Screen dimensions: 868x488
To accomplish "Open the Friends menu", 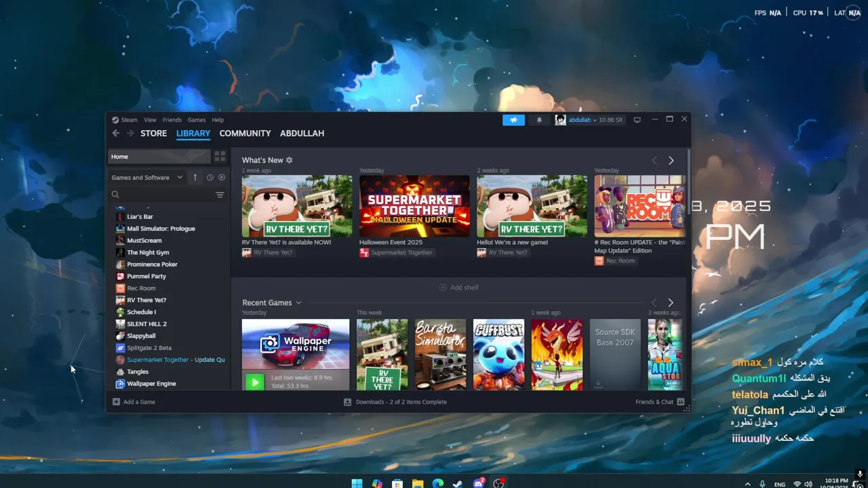I will 172,120.
